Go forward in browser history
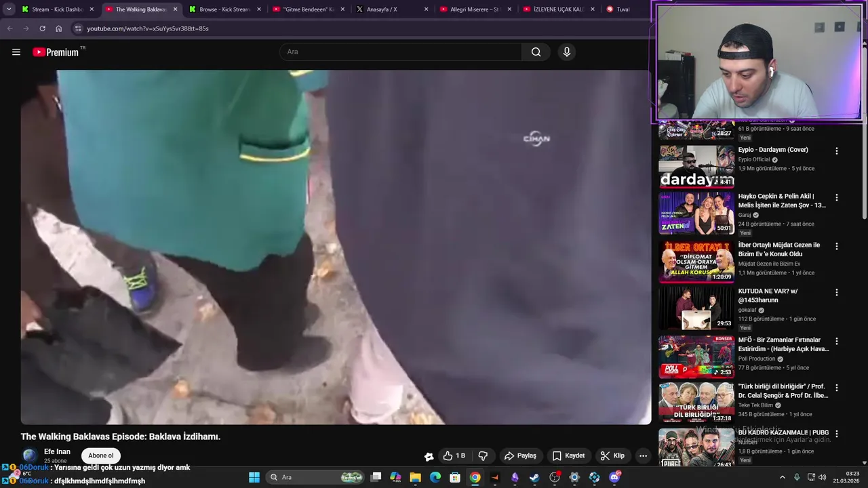The image size is (868, 488). pyautogui.click(x=26, y=28)
